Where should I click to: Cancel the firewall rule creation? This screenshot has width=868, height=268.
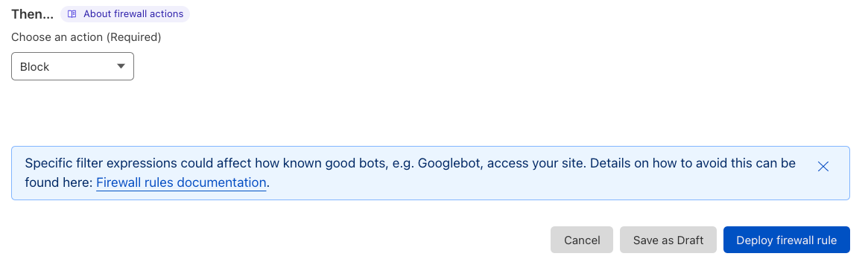click(582, 240)
